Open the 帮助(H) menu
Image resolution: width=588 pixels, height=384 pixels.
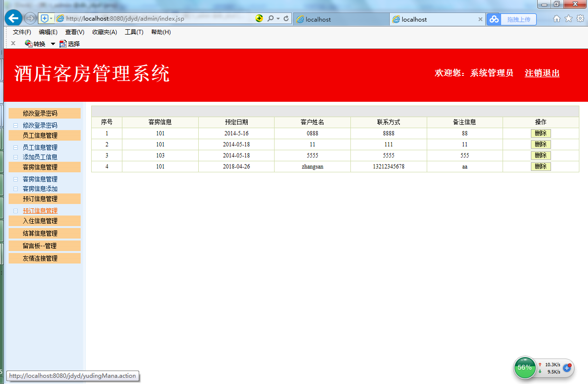pyautogui.click(x=161, y=32)
